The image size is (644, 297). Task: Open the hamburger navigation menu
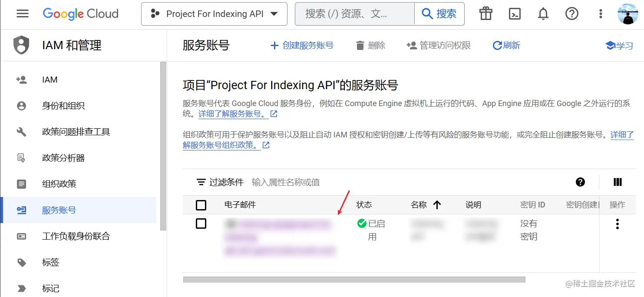22,14
